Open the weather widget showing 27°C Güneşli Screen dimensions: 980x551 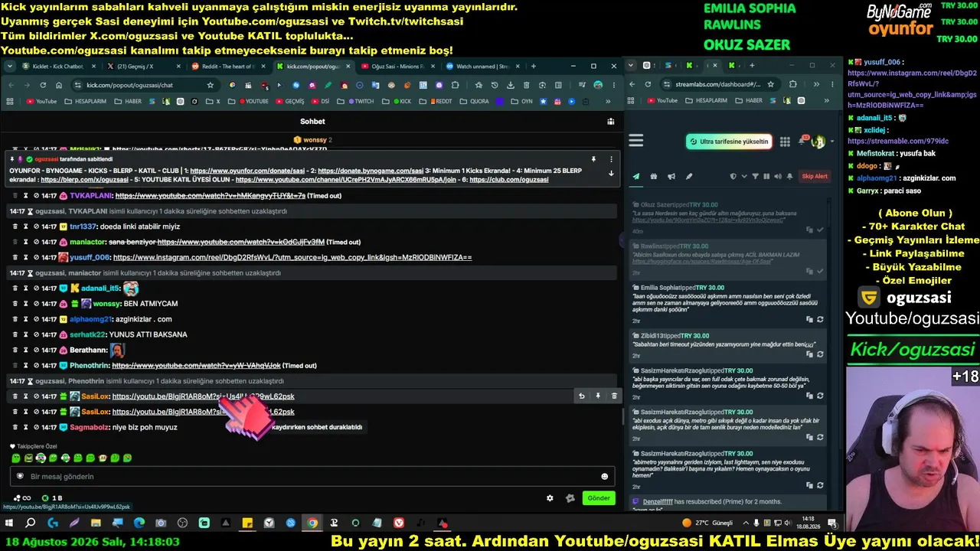click(707, 523)
